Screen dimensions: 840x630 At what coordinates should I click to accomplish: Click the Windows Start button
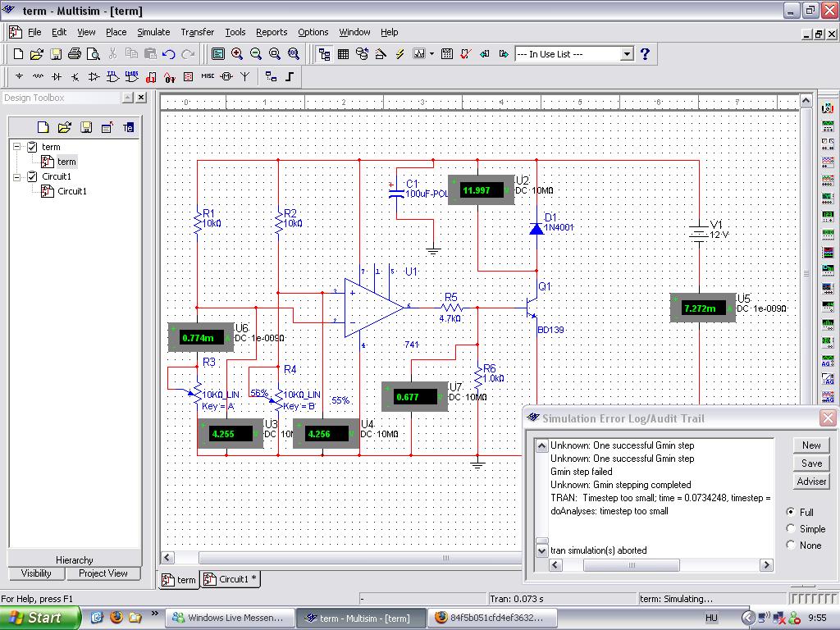coord(39,618)
